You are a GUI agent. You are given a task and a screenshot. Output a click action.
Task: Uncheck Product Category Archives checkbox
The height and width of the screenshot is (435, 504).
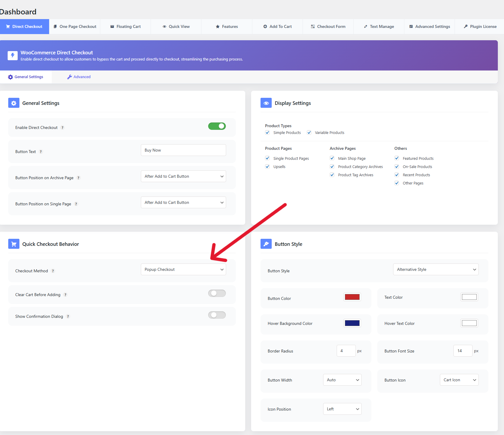point(332,167)
